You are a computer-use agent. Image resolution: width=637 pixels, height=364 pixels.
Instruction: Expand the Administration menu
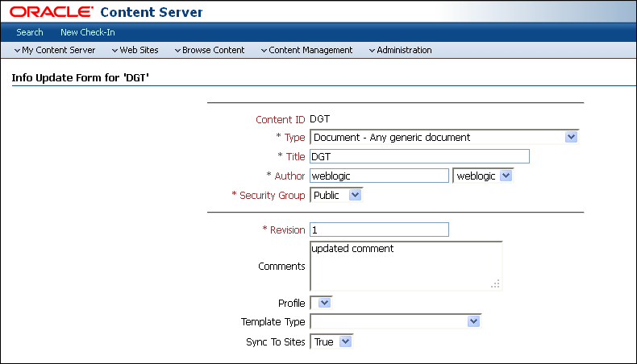coord(401,50)
